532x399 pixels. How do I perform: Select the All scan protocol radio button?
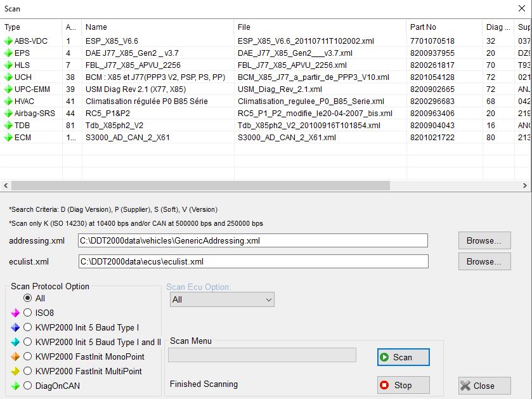coord(27,298)
